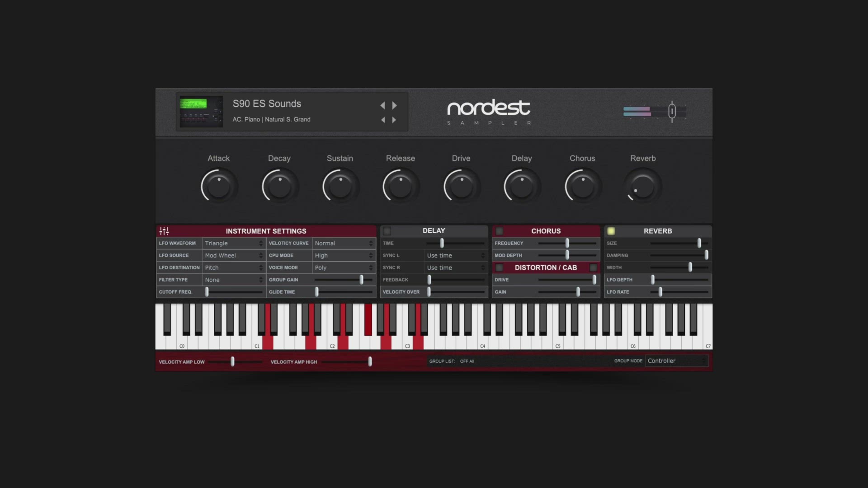Adjust the Chorus Mod Depth slider
Viewport: 868px width, 488px height.
[567, 255]
